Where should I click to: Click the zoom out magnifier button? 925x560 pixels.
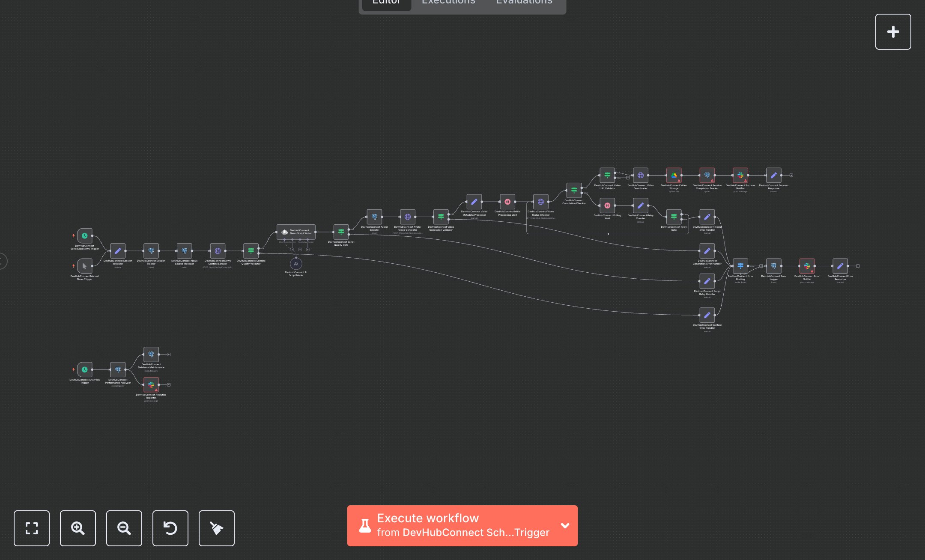click(x=124, y=528)
